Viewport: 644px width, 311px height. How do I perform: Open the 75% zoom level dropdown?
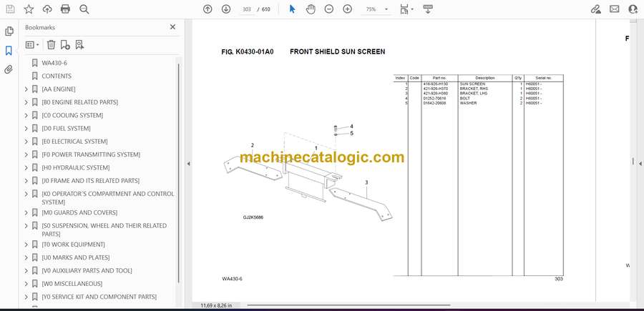point(386,9)
